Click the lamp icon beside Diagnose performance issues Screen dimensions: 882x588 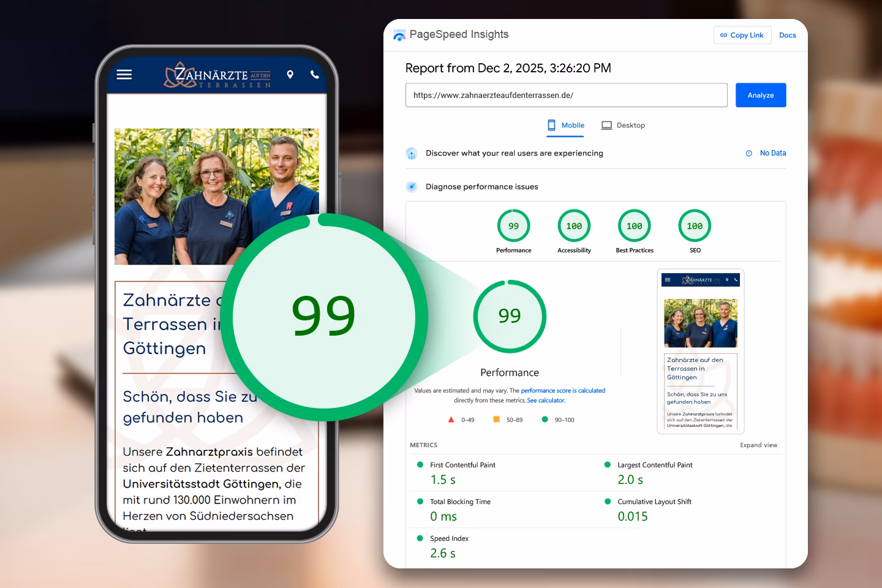point(411,186)
